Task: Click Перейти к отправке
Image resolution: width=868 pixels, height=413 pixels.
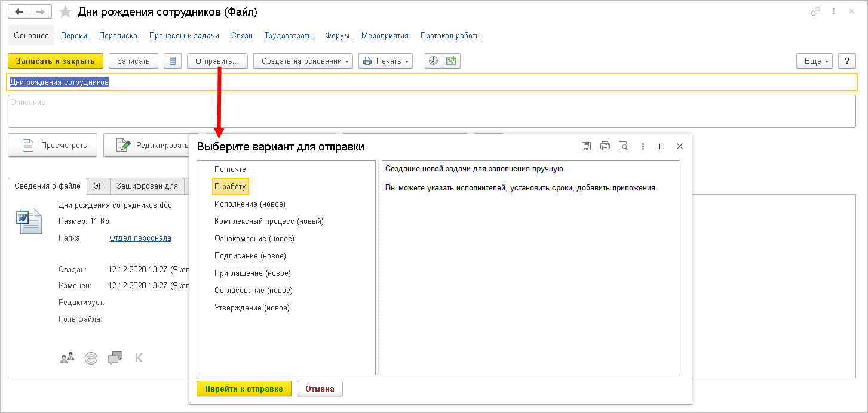Action: 244,389
